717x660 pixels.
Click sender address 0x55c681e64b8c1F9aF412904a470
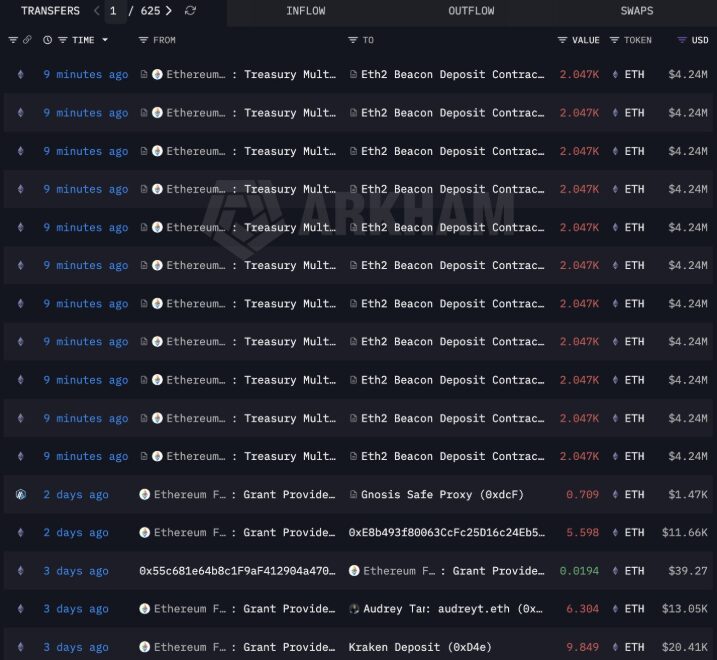coord(237,571)
